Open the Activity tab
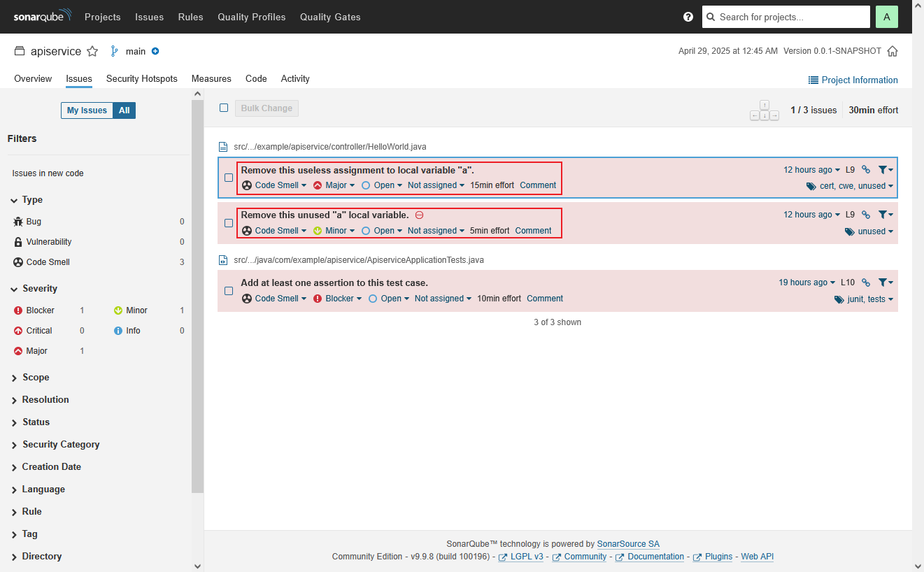 295,79
